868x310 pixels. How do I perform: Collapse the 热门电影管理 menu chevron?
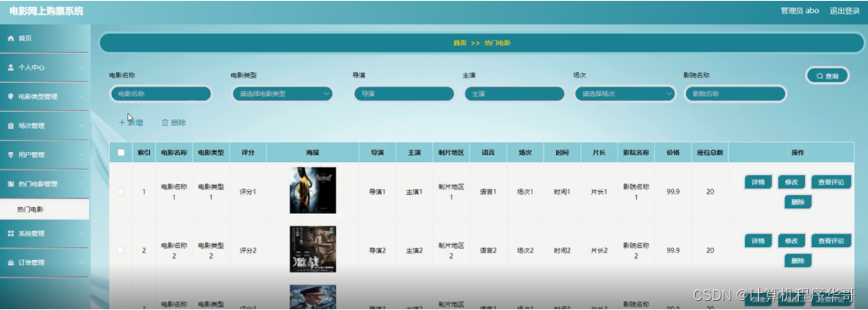[81, 184]
